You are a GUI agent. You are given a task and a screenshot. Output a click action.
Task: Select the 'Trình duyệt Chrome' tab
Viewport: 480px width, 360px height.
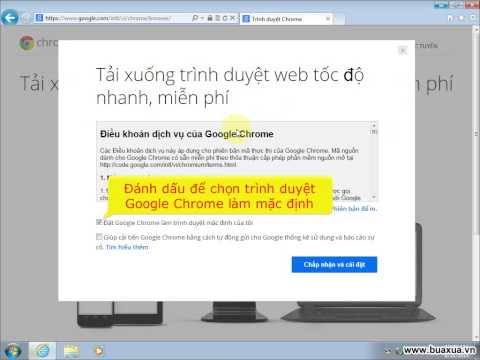[287, 19]
